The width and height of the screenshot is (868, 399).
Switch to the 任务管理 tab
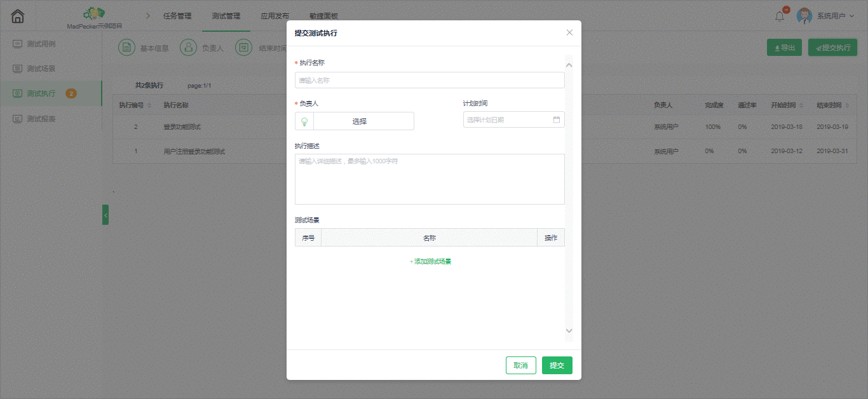pos(175,16)
